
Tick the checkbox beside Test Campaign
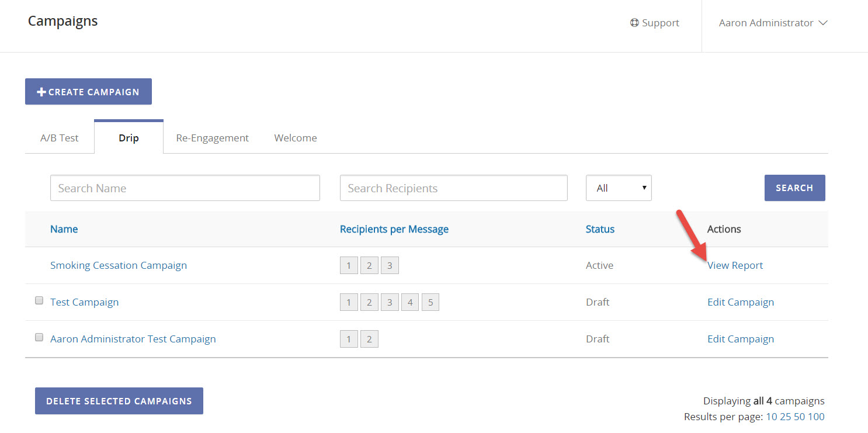pyautogui.click(x=39, y=301)
